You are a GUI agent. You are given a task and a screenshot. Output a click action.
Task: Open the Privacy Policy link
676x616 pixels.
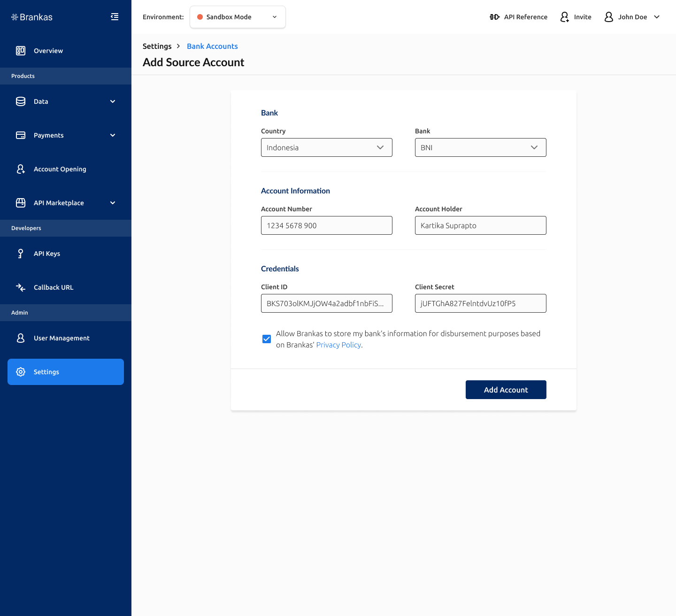click(x=338, y=345)
